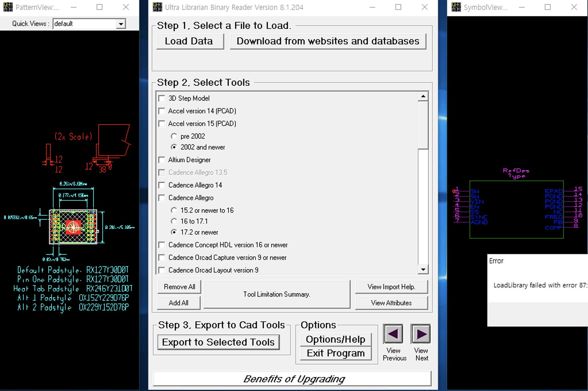Screen dimensions: 588x391
Task: Click the Exit Program button
Action: [x=336, y=353]
